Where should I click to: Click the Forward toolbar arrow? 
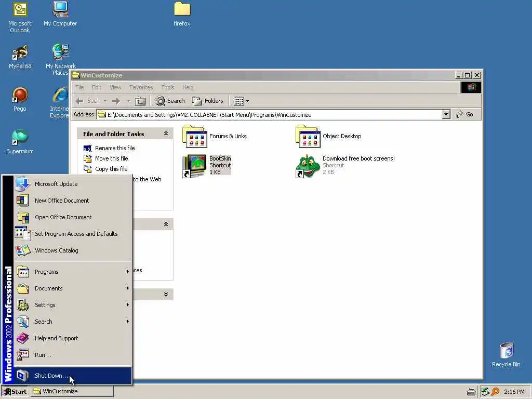pyautogui.click(x=116, y=101)
